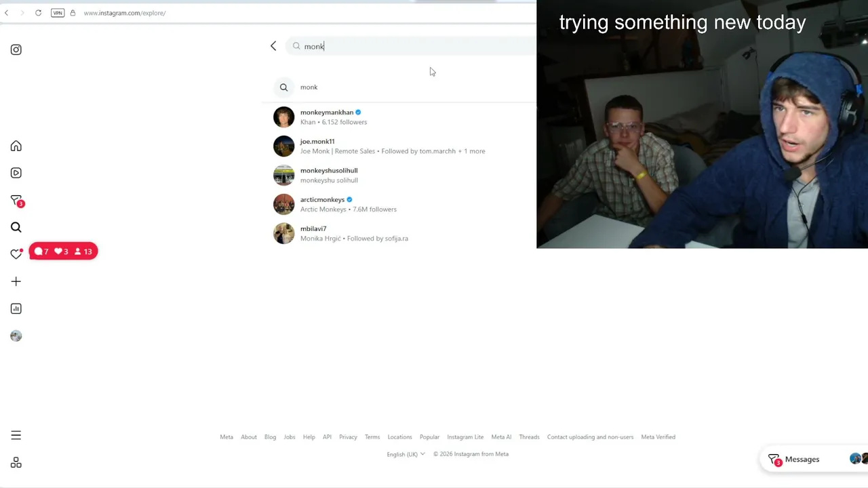Open the More hamburger menu
The image size is (868, 488).
16,435
